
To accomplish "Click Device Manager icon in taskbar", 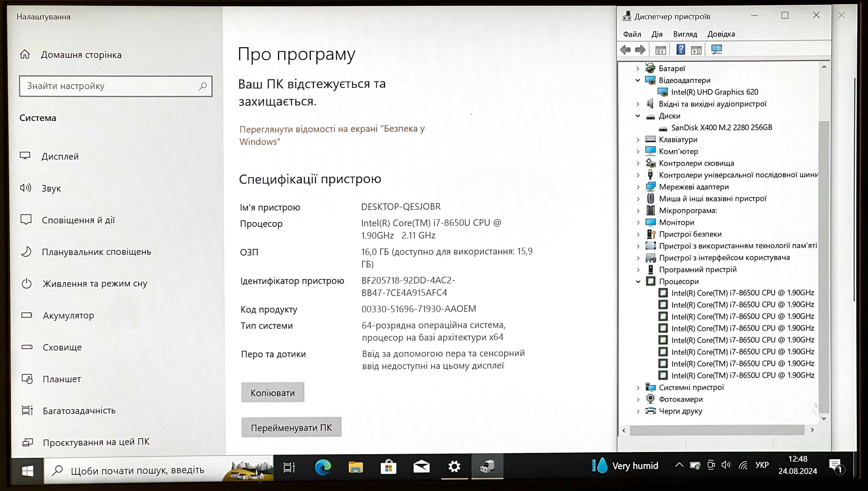I will click(487, 467).
